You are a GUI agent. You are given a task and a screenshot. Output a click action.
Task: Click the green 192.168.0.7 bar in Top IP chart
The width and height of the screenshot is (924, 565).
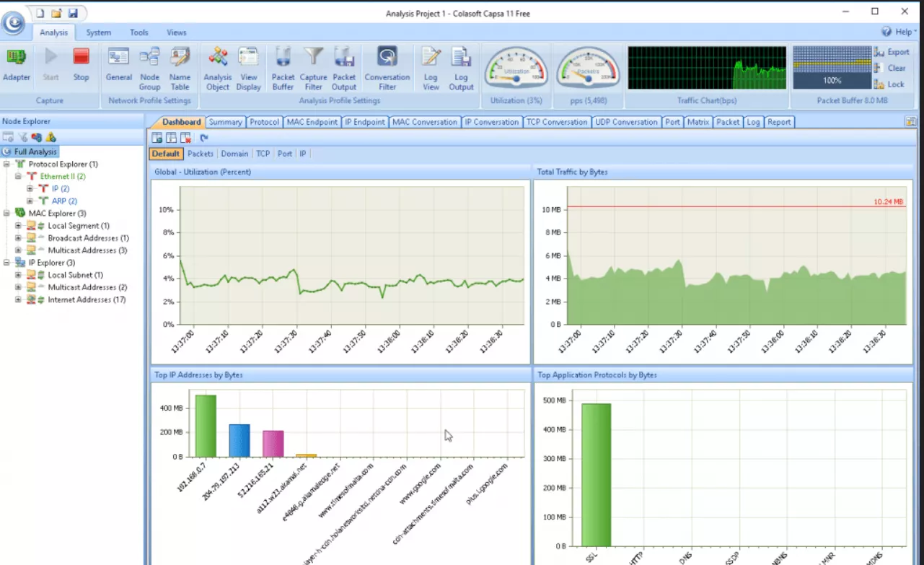(206, 426)
